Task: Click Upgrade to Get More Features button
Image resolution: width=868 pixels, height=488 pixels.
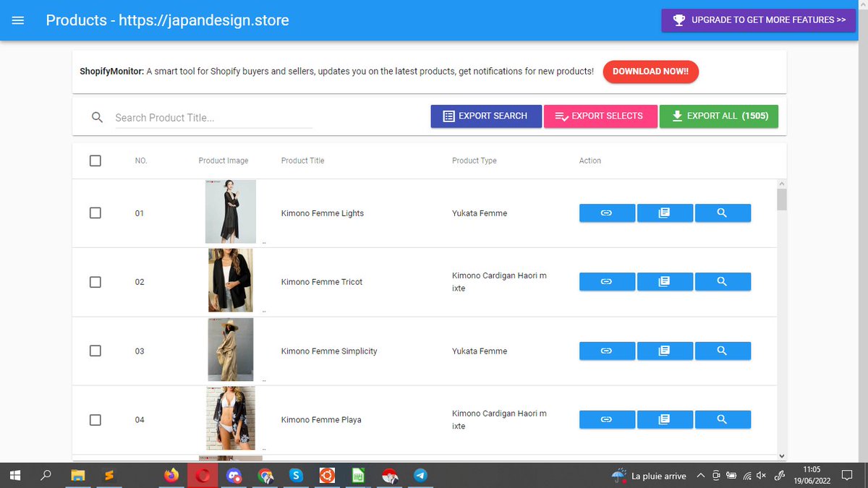Action: (x=759, y=20)
